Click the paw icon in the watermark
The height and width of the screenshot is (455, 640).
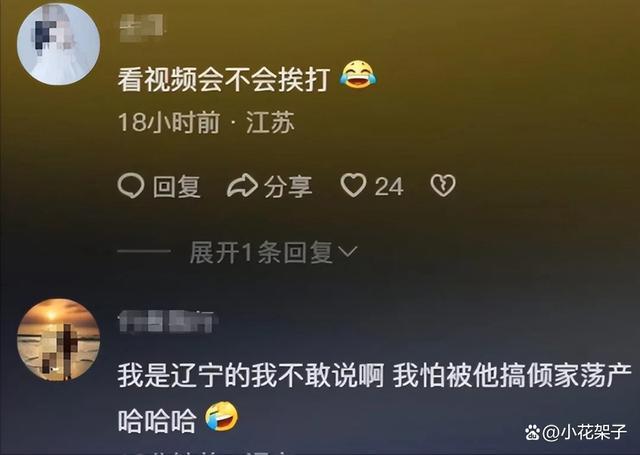point(532,432)
